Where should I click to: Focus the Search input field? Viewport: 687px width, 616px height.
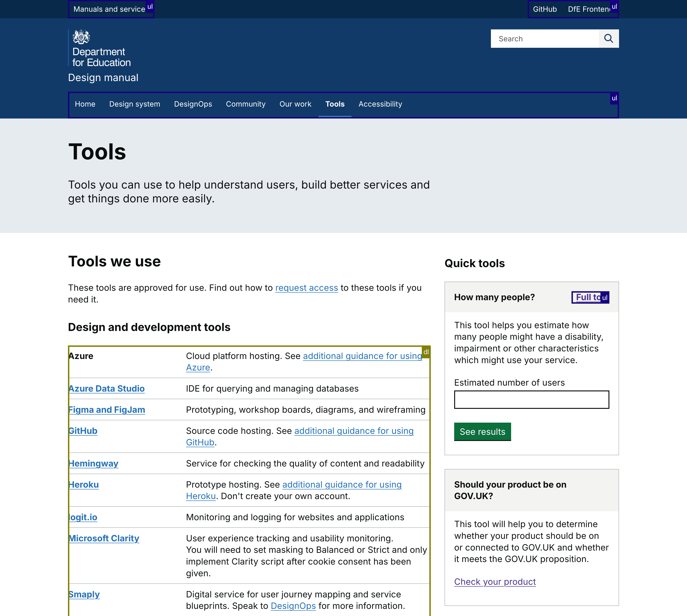[544, 39]
